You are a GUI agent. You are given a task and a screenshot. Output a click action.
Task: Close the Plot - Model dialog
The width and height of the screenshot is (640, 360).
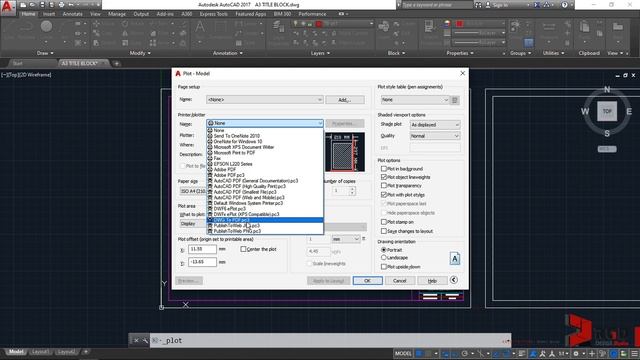(x=462, y=73)
